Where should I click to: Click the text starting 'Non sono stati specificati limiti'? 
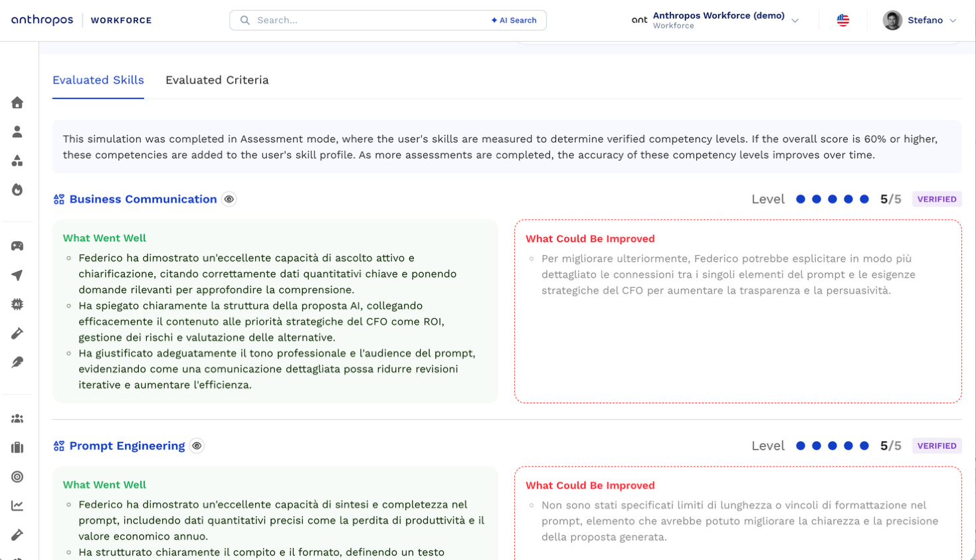(x=739, y=521)
